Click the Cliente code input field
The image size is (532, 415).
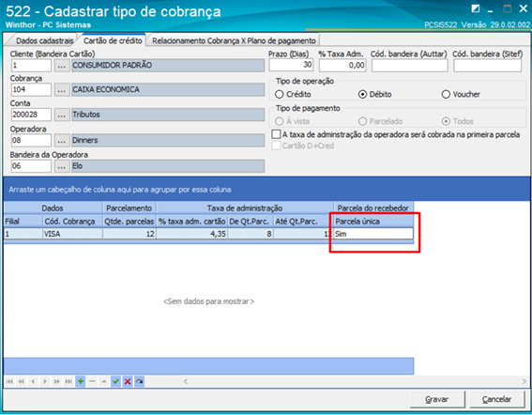click(31, 66)
